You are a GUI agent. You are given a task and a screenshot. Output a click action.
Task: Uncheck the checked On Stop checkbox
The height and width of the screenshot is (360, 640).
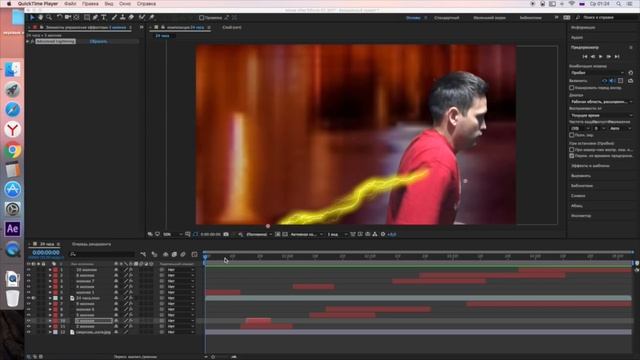(x=571, y=156)
